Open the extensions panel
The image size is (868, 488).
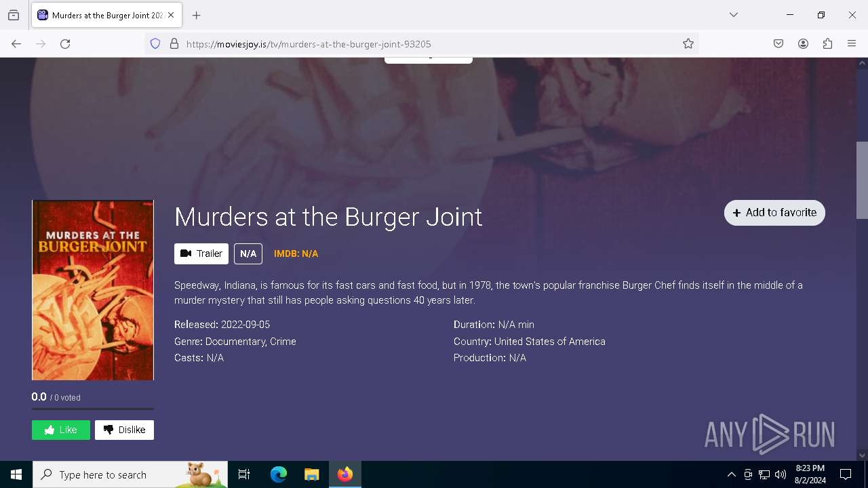coord(827,44)
